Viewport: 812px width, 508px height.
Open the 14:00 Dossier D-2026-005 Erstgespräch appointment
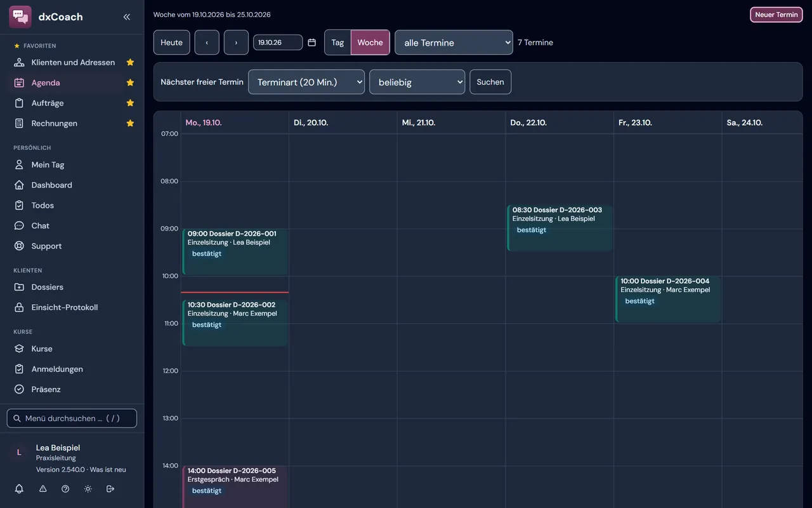click(235, 487)
